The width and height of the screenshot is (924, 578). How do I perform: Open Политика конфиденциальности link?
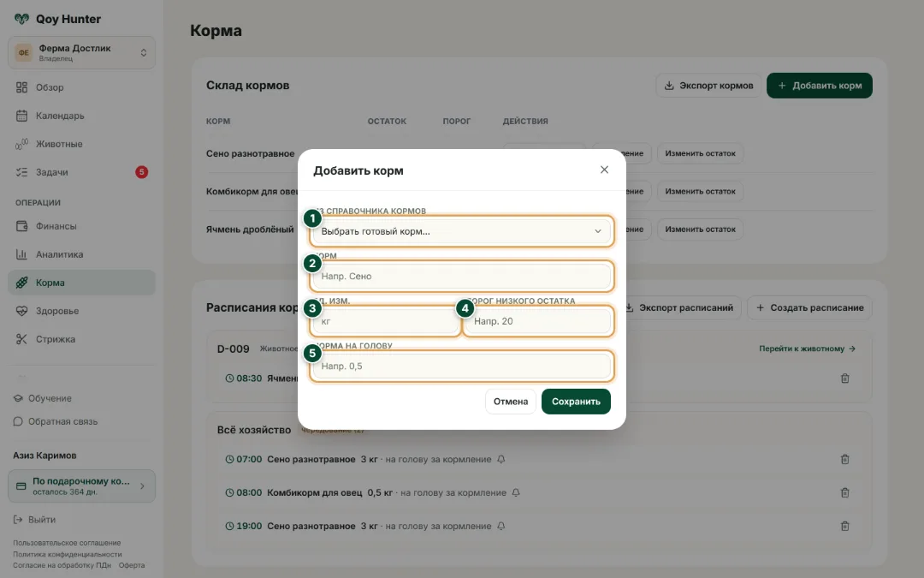68,554
